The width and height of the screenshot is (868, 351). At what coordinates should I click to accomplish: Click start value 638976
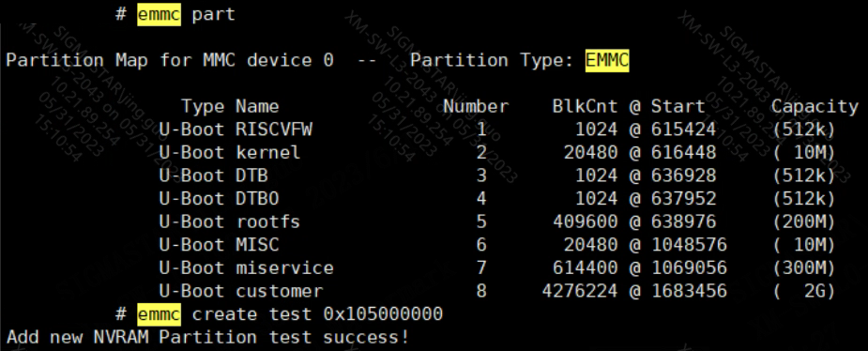pos(684,222)
